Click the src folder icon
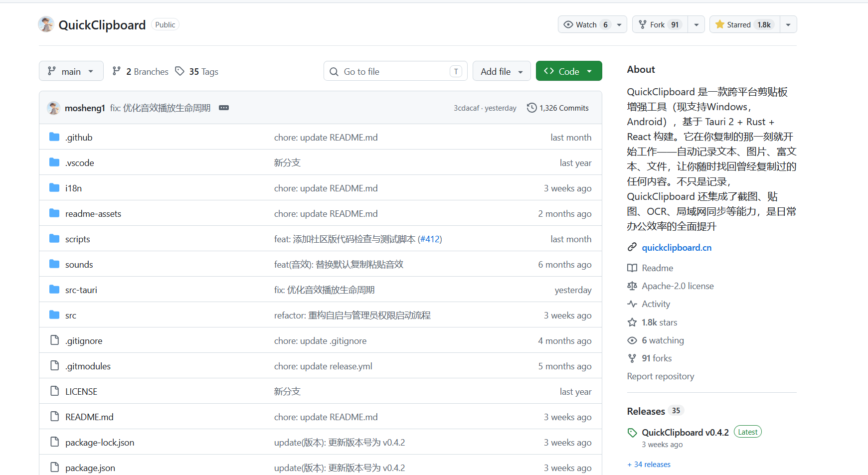Viewport: 868px width, 475px height. coord(54,315)
